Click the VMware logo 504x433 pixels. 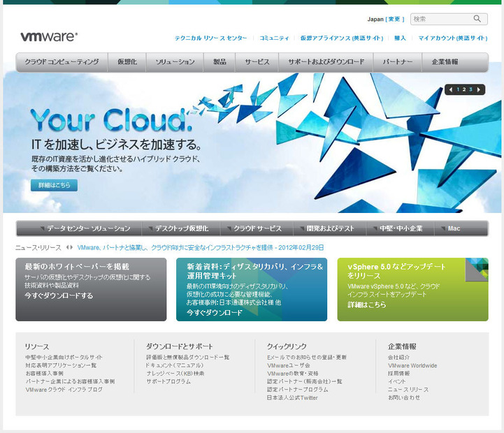tap(48, 37)
